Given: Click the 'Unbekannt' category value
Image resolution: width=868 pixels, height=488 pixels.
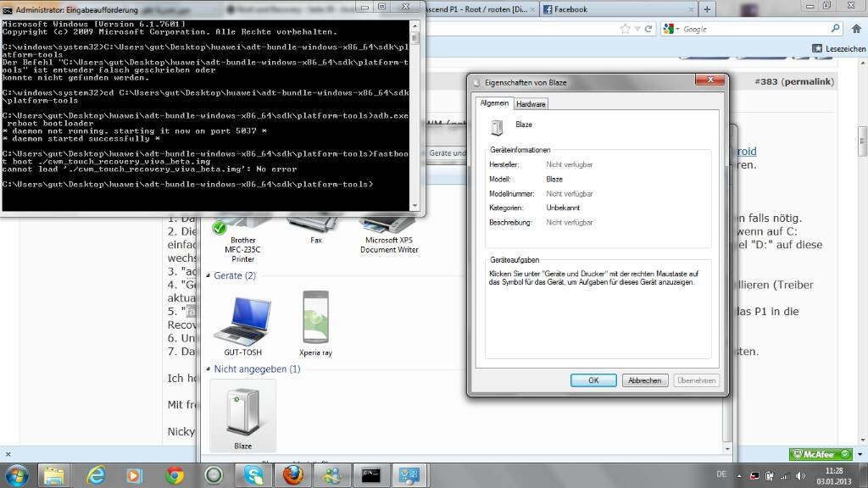Looking at the screenshot, I should [563, 208].
